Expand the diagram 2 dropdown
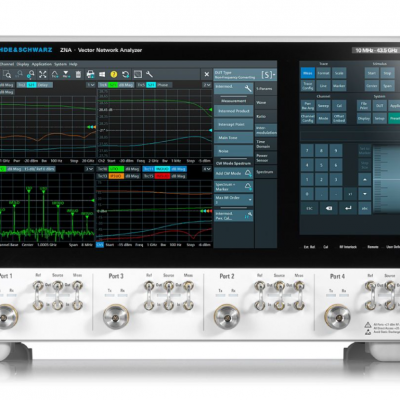The image size is (400, 400). (207, 85)
